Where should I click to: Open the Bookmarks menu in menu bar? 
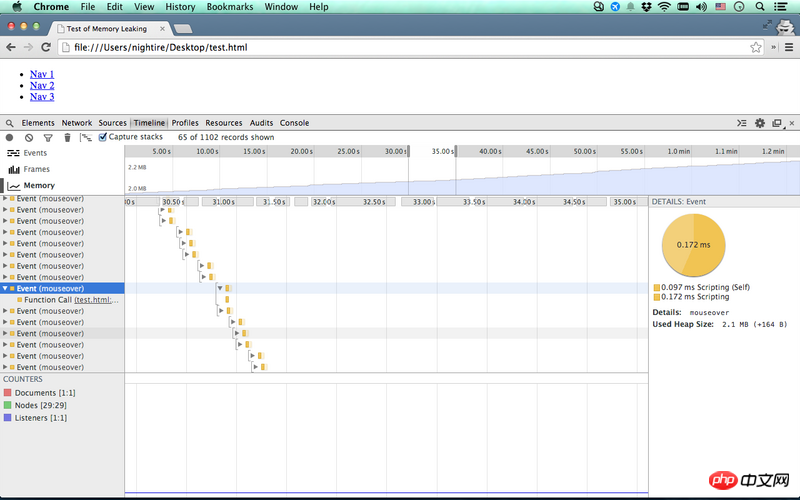[x=230, y=7]
